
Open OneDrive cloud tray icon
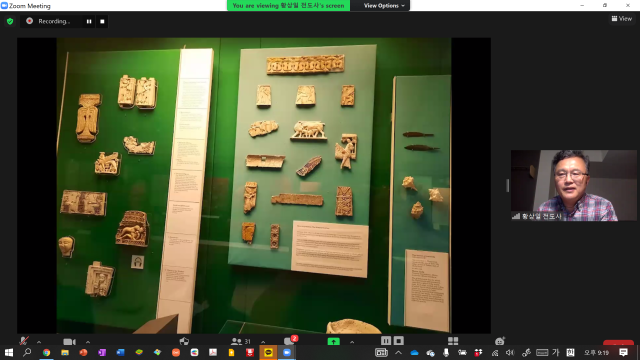click(x=414, y=353)
